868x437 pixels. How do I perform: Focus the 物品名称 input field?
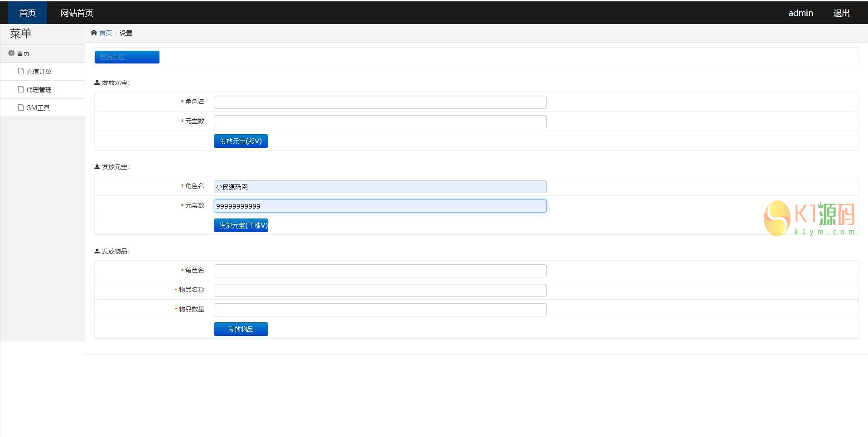click(x=380, y=290)
